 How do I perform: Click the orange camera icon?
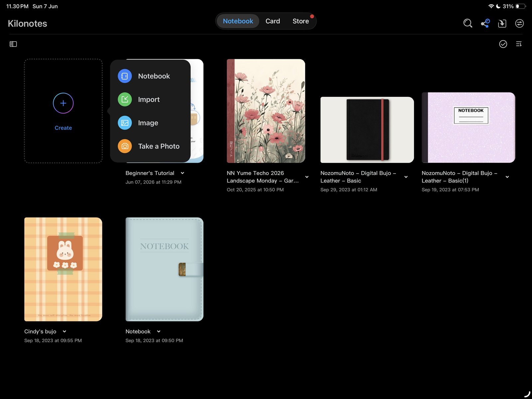(x=125, y=146)
